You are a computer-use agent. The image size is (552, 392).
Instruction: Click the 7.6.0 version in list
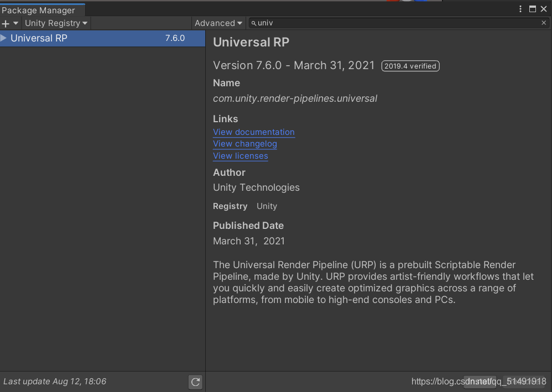pyautogui.click(x=175, y=38)
